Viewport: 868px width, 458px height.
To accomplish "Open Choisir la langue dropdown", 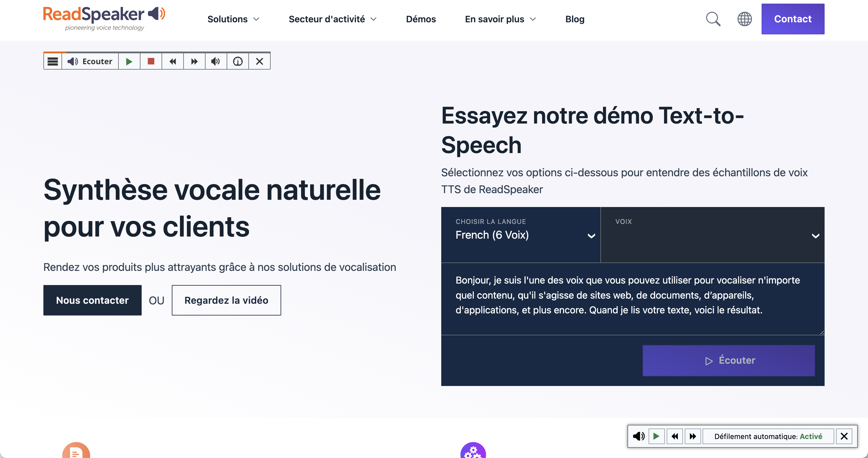I will pos(521,235).
